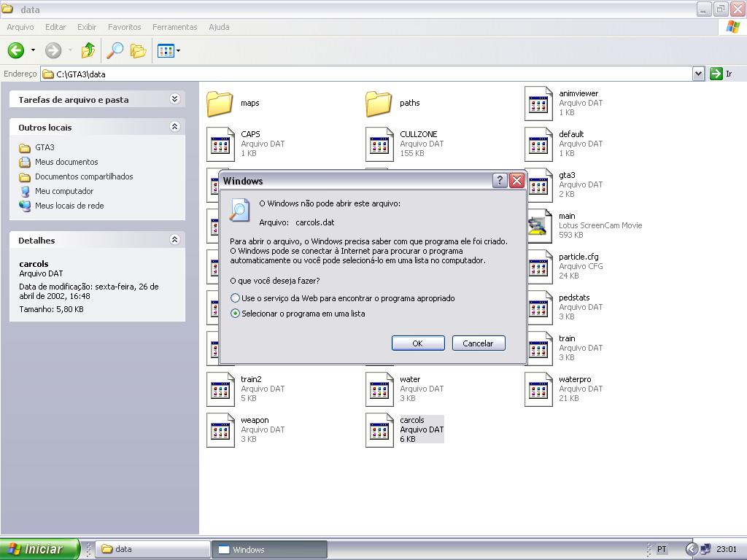
Task: Click the PT language indicator
Action: pyautogui.click(x=662, y=549)
